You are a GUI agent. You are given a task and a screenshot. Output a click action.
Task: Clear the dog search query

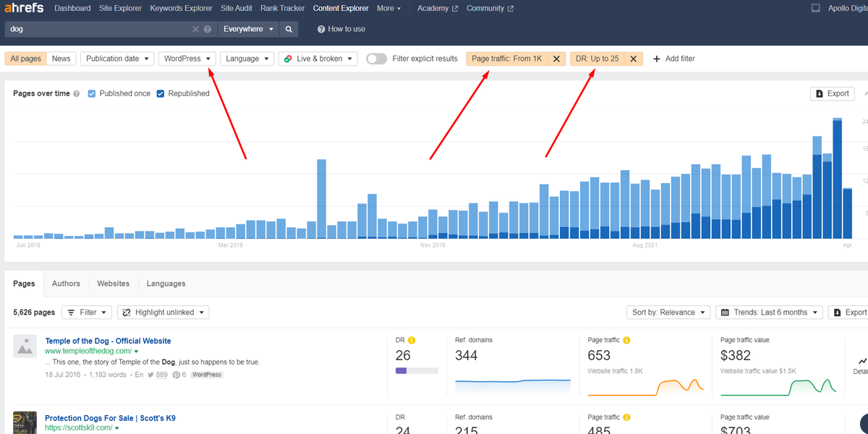click(x=195, y=29)
